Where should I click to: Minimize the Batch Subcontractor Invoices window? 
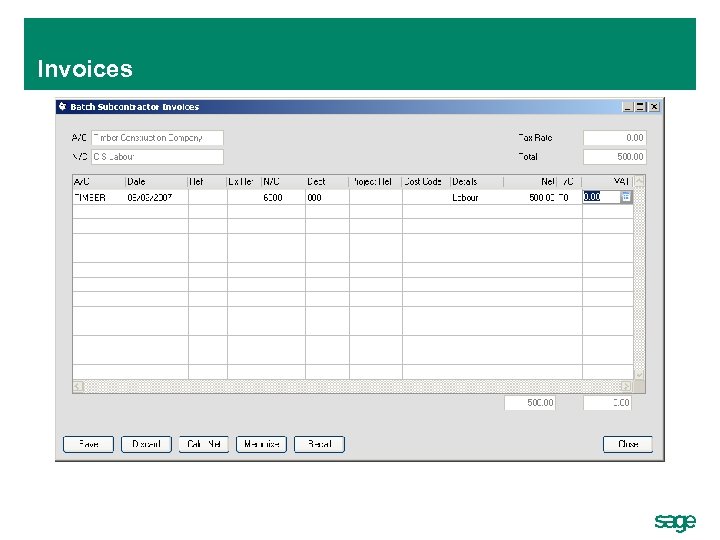(628, 107)
